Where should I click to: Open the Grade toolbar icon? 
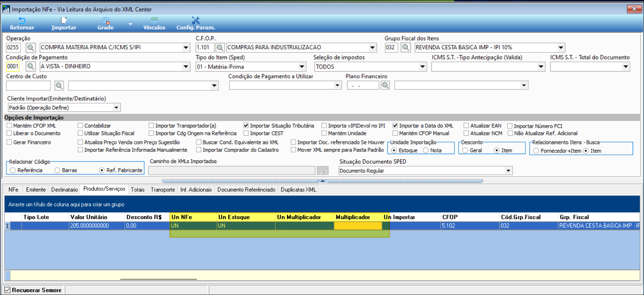click(x=106, y=21)
